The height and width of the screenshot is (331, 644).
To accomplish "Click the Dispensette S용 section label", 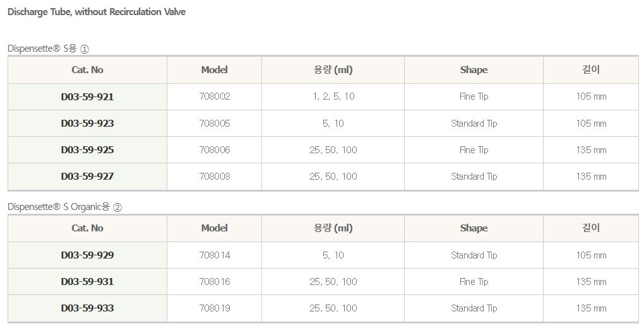I will click(x=48, y=48).
